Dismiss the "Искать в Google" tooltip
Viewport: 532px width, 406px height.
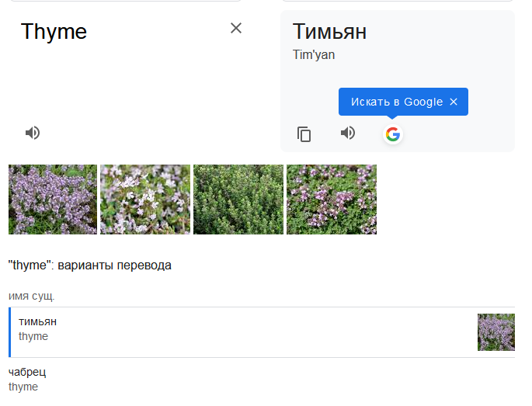454,102
